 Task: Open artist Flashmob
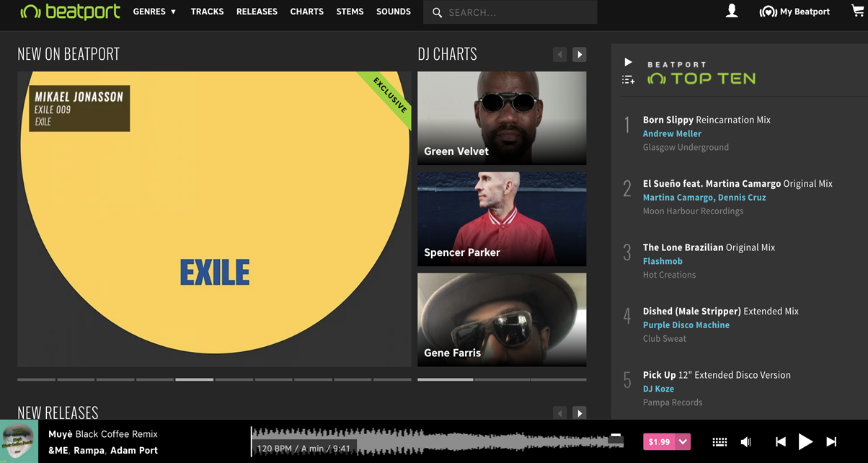click(663, 261)
